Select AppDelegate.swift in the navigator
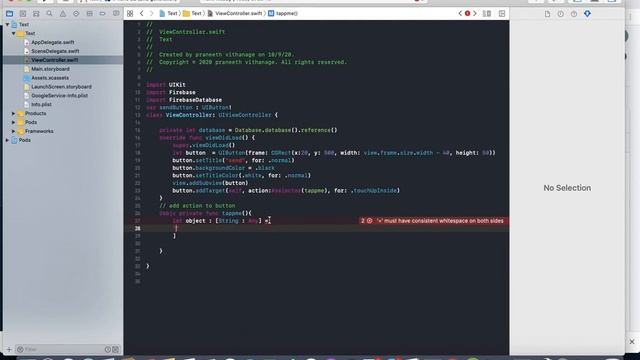 [53, 42]
